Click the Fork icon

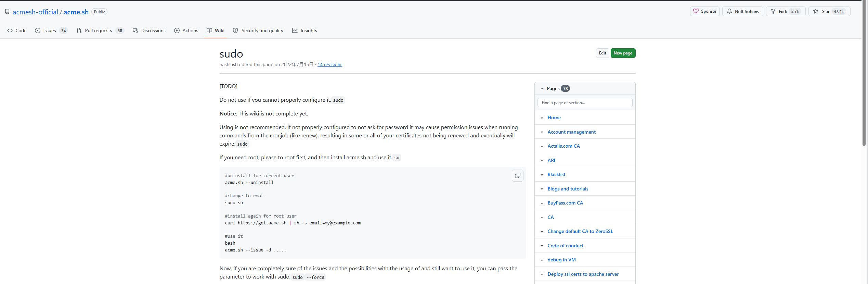point(773,11)
